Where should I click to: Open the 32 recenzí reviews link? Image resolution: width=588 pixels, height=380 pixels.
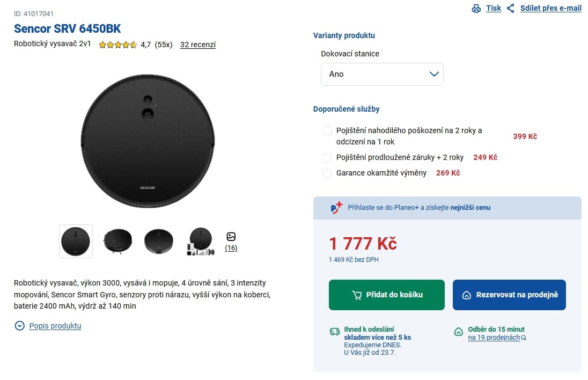point(197,45)
